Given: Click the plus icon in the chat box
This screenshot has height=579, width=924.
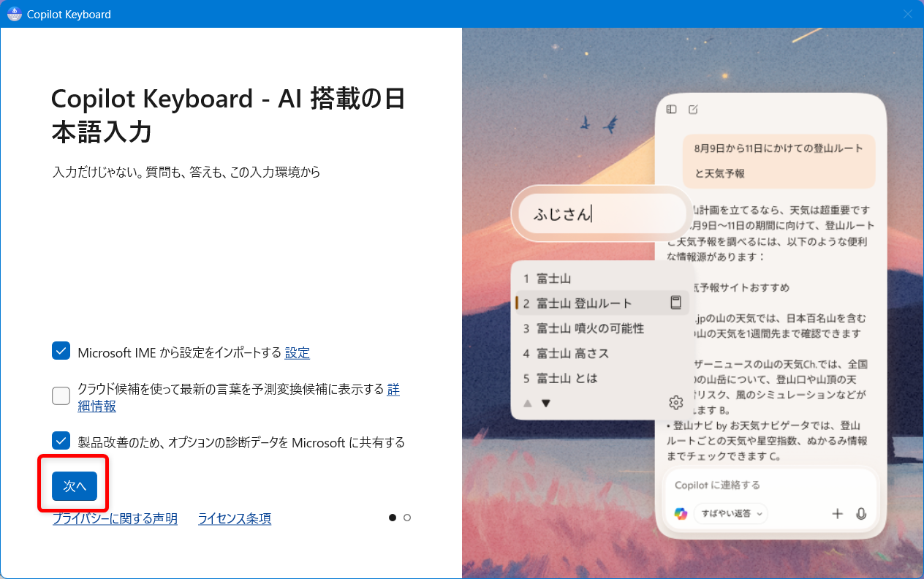Looking at the screenshot, I should (x=838, y=513).
